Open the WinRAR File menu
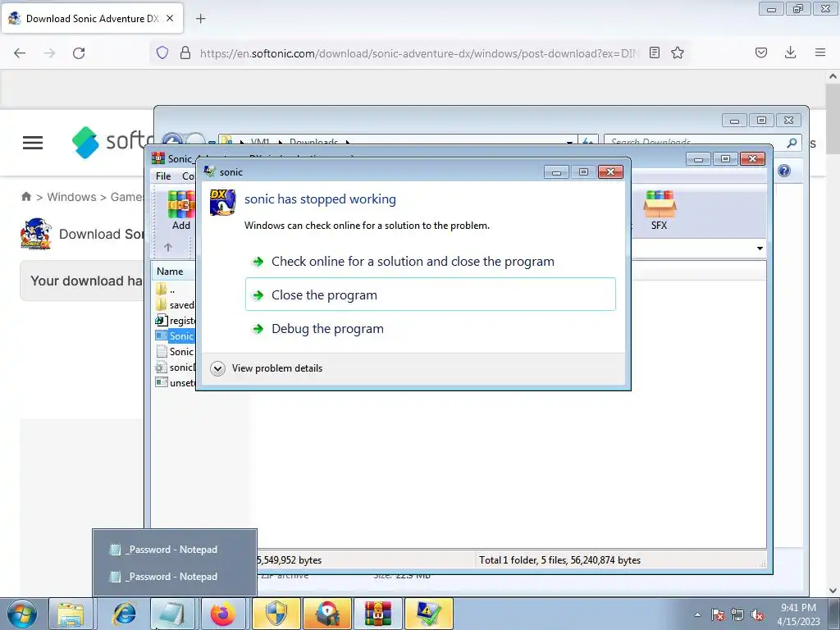This screenshot has height=630, width=840. (x=163, y=176)
